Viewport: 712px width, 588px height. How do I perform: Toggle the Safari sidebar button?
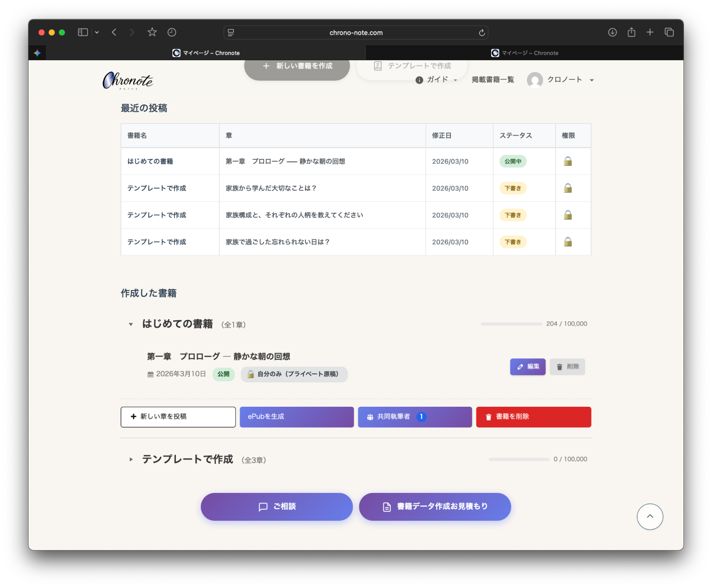(83, 32)
